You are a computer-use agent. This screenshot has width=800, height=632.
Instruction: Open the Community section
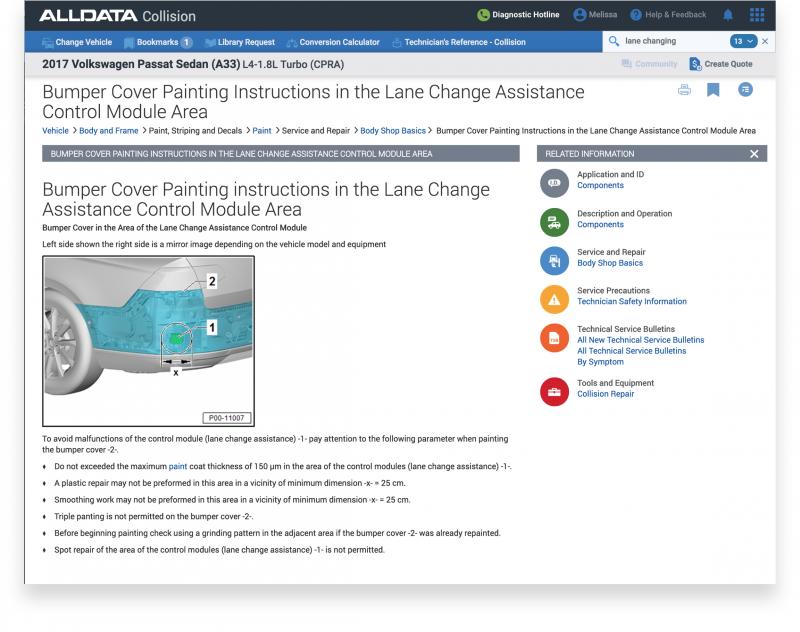point(649,64)
